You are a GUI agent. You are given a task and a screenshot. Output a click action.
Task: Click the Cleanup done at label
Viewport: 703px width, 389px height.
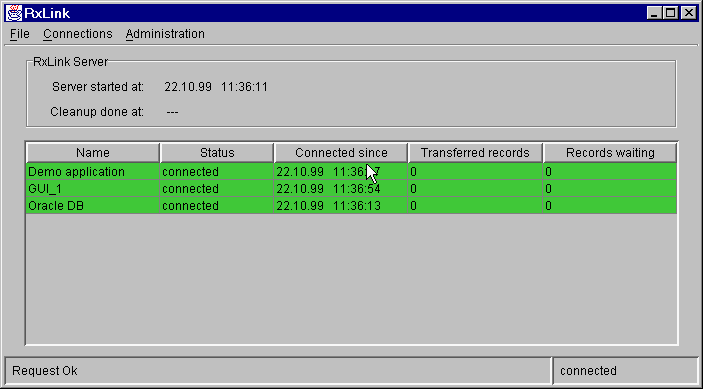[97, 112]
